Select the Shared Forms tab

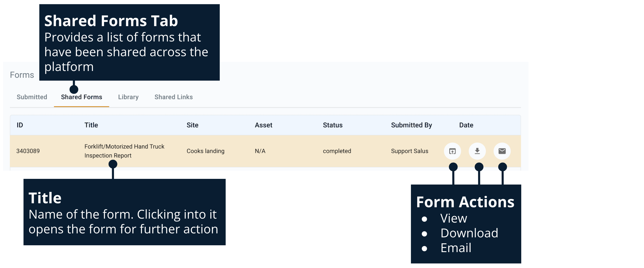pyautogui.click(x=82, y=97)
